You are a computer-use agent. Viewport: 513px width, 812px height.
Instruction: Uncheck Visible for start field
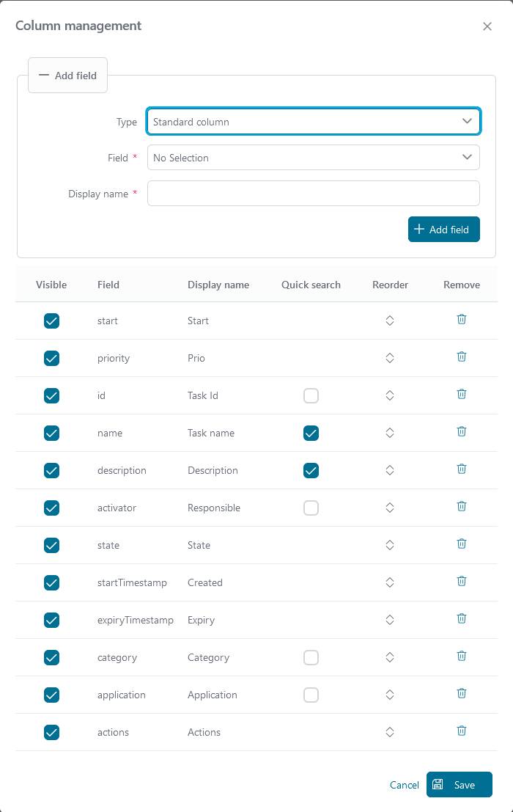[x=52, y=321]
